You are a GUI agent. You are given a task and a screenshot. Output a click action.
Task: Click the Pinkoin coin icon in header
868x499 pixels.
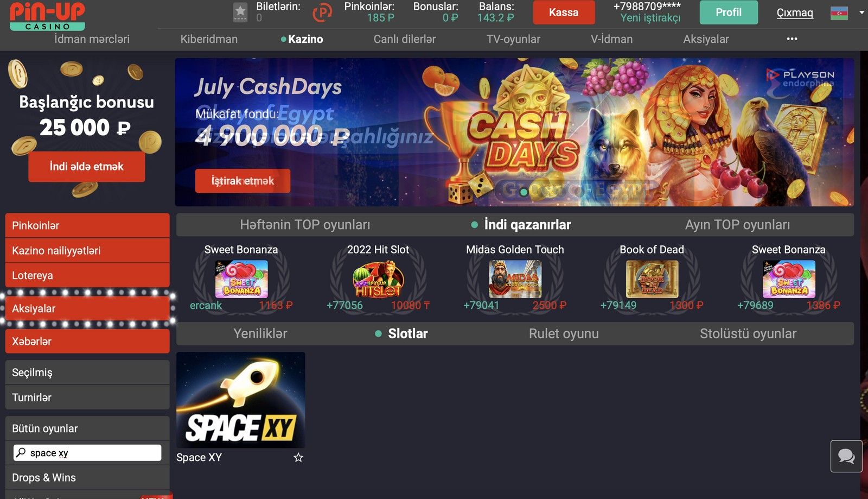click(322, 12)
